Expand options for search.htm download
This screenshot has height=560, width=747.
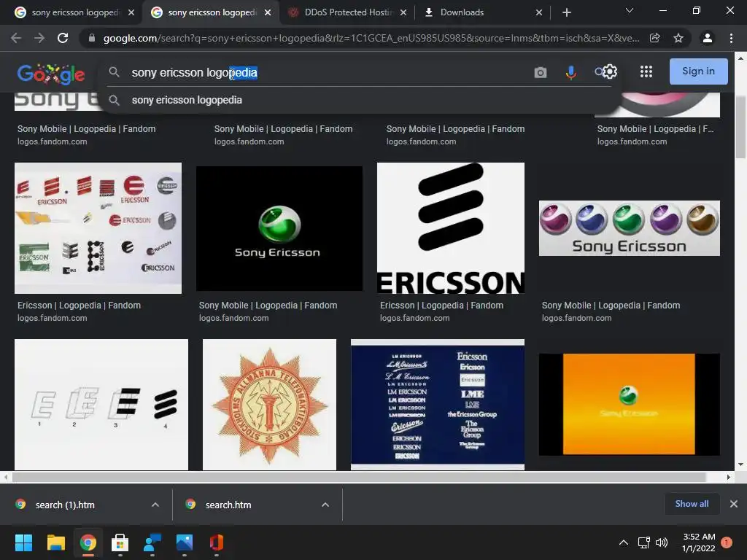325,505
